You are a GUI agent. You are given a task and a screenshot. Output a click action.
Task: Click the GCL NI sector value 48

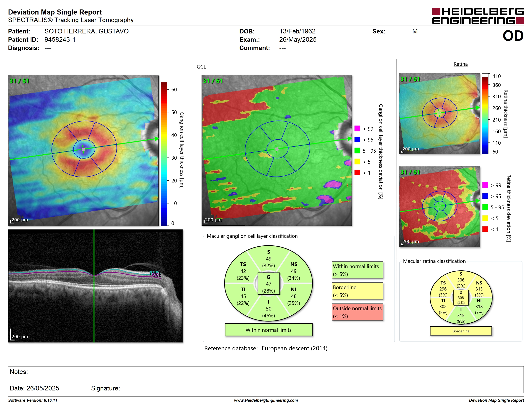pyautogui.click(x=294, y=296)
